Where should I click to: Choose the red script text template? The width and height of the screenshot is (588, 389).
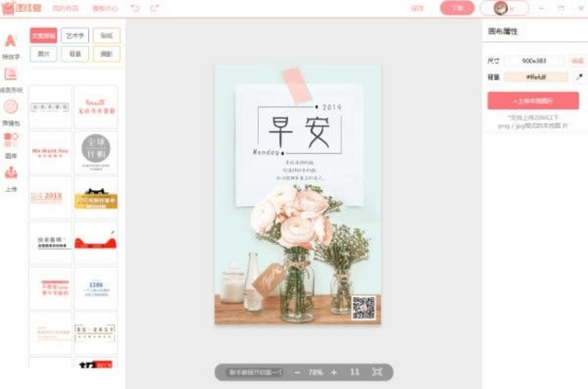click(x=96, y=107)
